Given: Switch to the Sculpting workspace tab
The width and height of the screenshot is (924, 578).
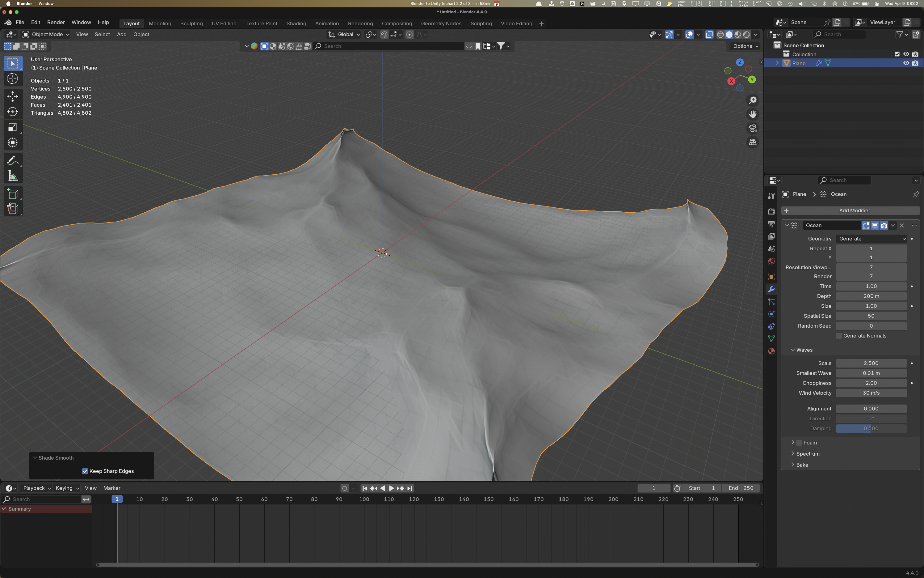Looking at the screenshot, I should (x=191, y=23).
